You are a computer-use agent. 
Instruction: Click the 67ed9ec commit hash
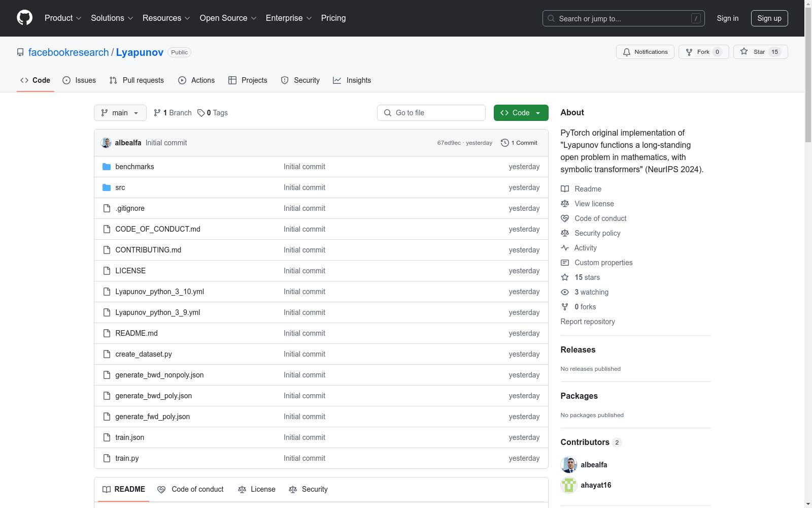(x=449, y=143)
